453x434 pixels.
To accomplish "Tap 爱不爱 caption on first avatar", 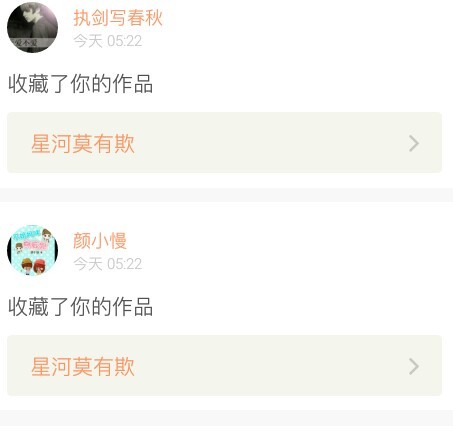I will tap(26, 43).
